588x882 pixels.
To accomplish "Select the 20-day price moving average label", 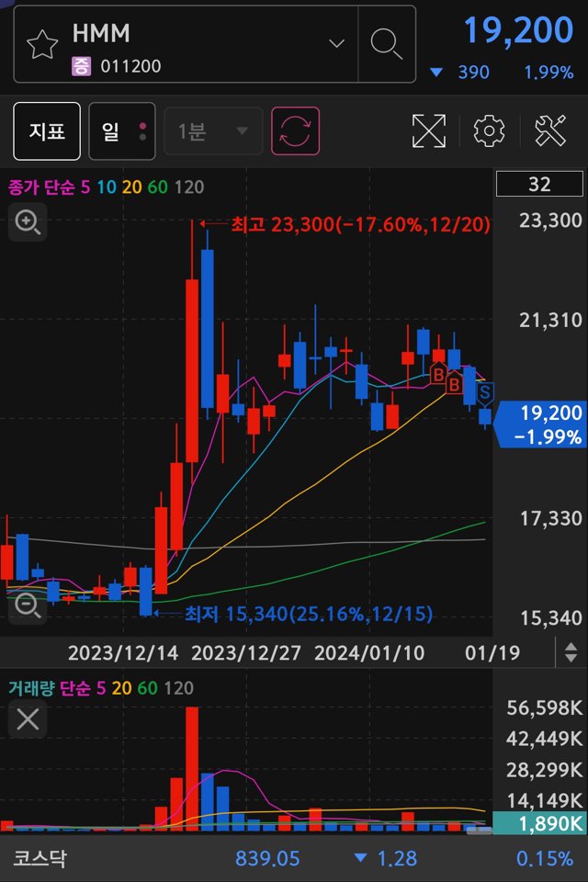I will (131, 187).
